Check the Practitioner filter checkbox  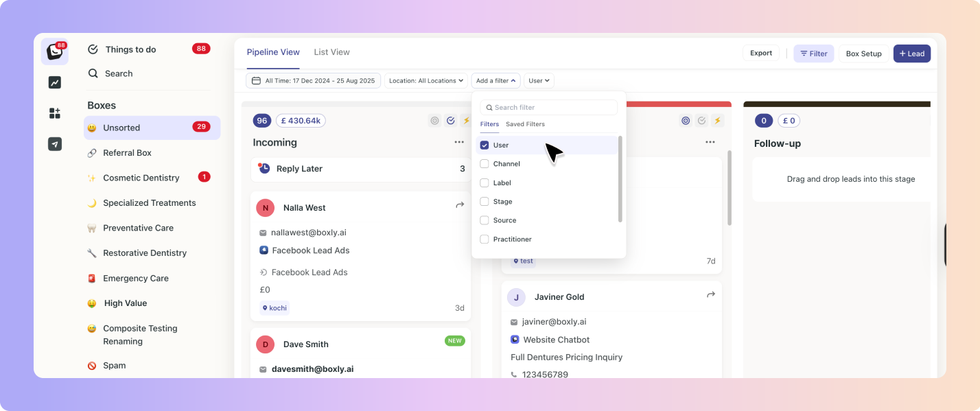pyautogui.click(x=485, y=239)
